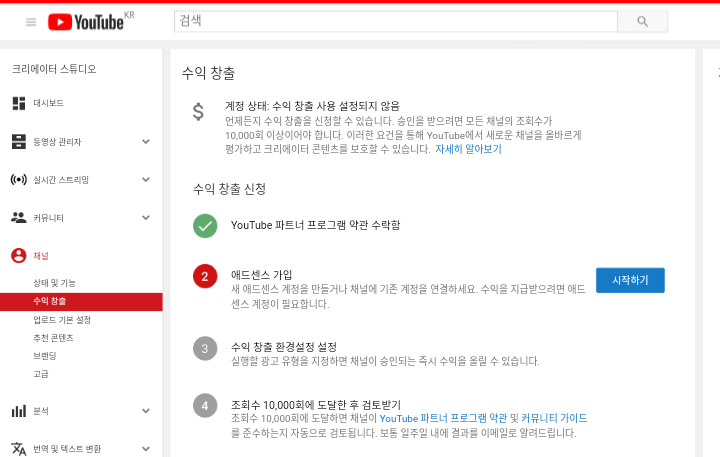Click the 수익 창출 환경설정 설정 title

(x=284, y=347)
